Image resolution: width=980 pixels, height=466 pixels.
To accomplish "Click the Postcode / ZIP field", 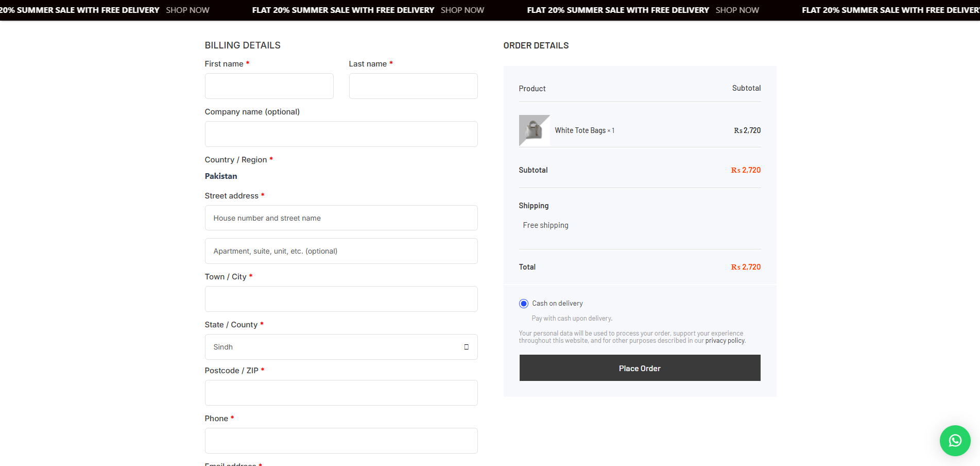I will [340, 393].
